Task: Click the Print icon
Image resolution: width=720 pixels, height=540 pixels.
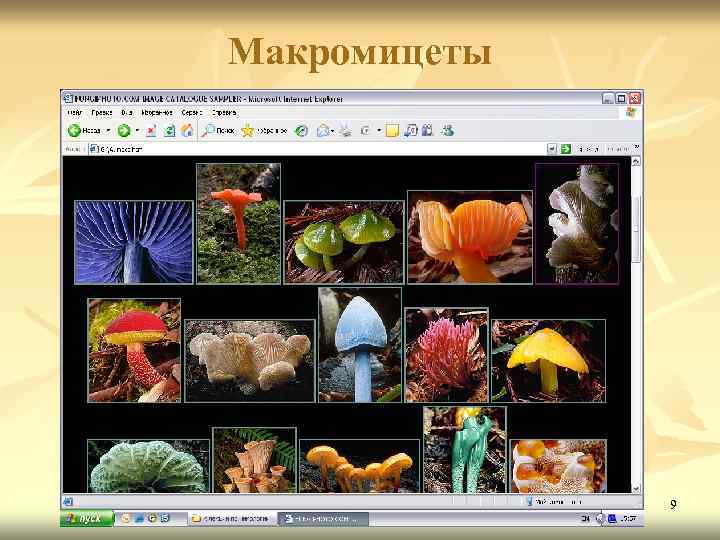Action: [x=345, y=131]
